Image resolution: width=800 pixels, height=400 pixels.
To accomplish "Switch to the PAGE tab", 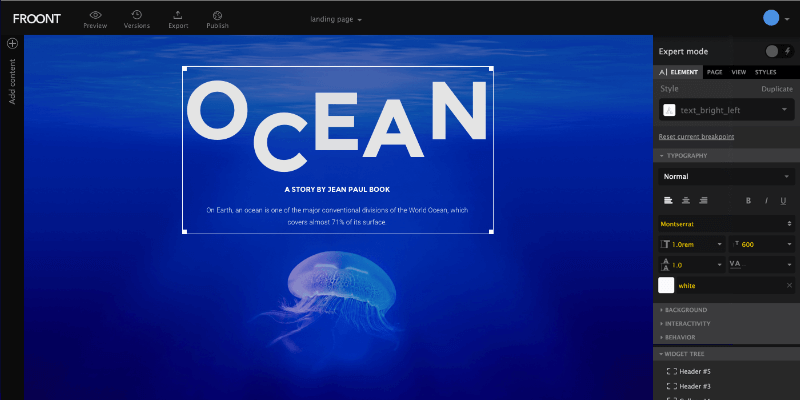I will point(714,72).
